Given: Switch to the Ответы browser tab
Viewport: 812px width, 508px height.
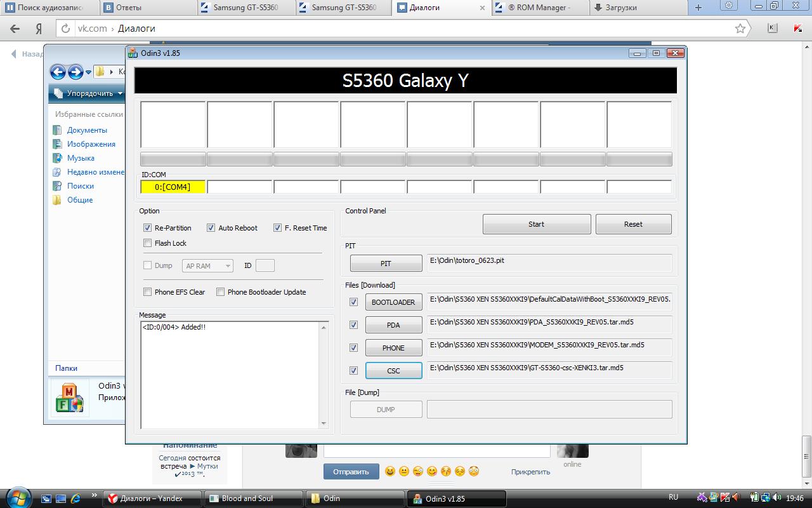Looking at the screenshot, I should 147,8.
